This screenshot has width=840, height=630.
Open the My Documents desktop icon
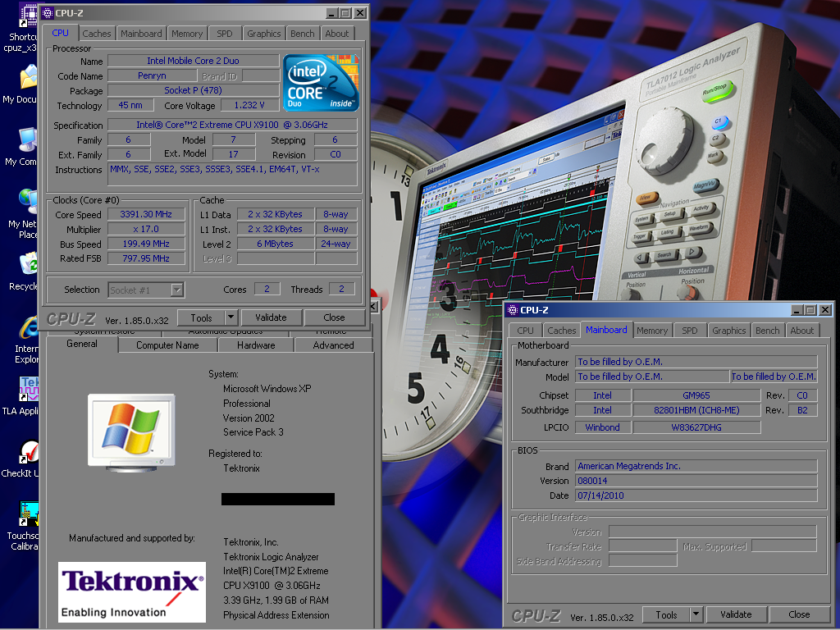tap(29, 76)
